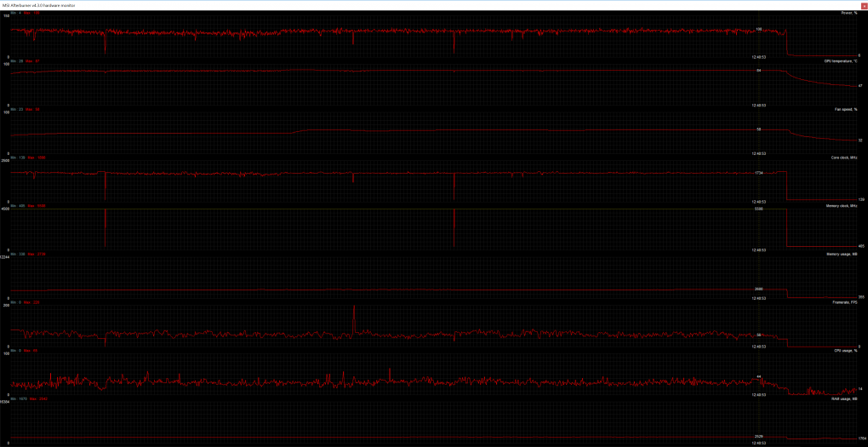This screenshot has width=868, height=447.
Task: Click current value 355 on Memory usage graph
Action: (861, 297)
